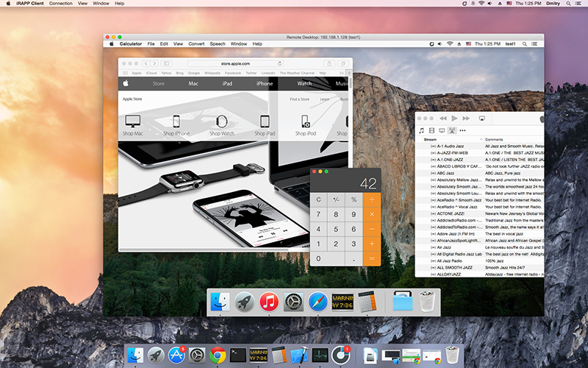Click the fast-forward button in iTunes
This screenshot has height=368, width=588.
(x=466, y=118)
